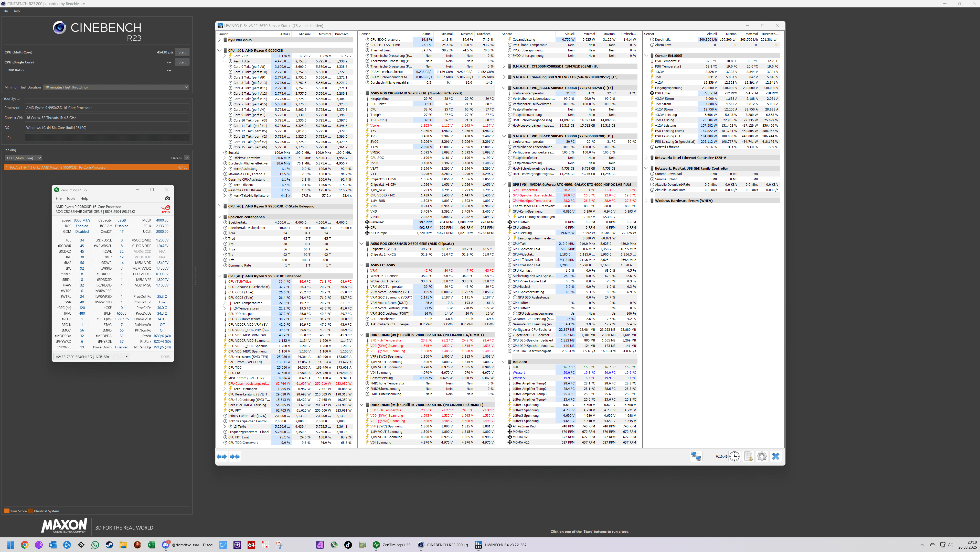Open HWiNFO sensor settings gear
Image resolution: width=980 pixels, height=552 pixels.
click(x=762, y=456)
